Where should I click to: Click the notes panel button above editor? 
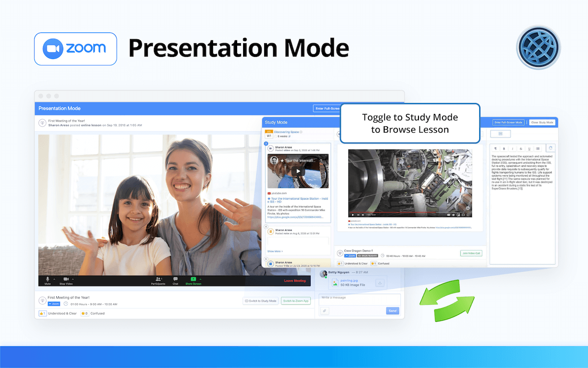(x=500, y=133)
